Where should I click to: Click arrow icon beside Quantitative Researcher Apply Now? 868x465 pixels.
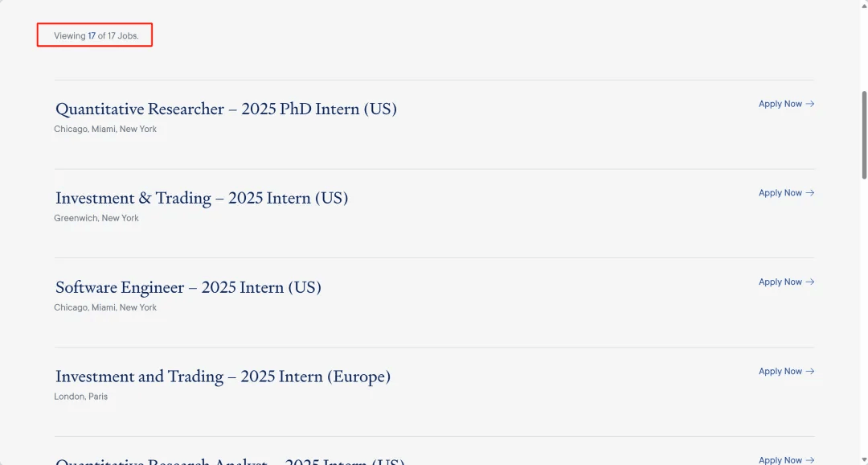click(810, 104)
